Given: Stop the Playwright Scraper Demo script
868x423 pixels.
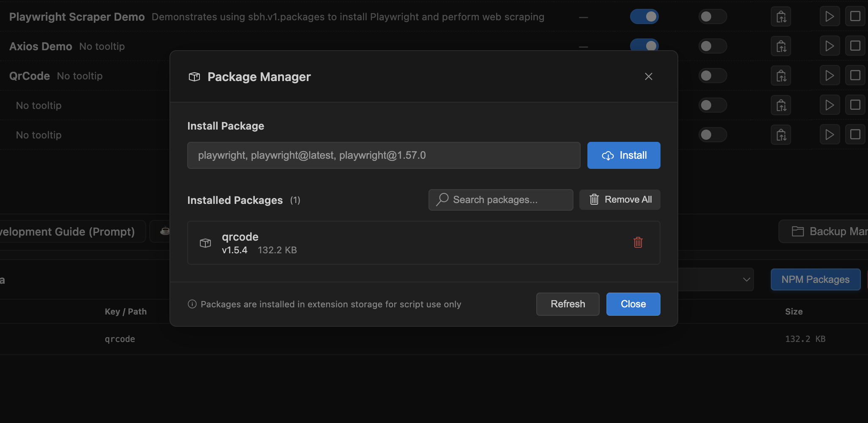Looking at the screenshot, I should tap(855, 16).
